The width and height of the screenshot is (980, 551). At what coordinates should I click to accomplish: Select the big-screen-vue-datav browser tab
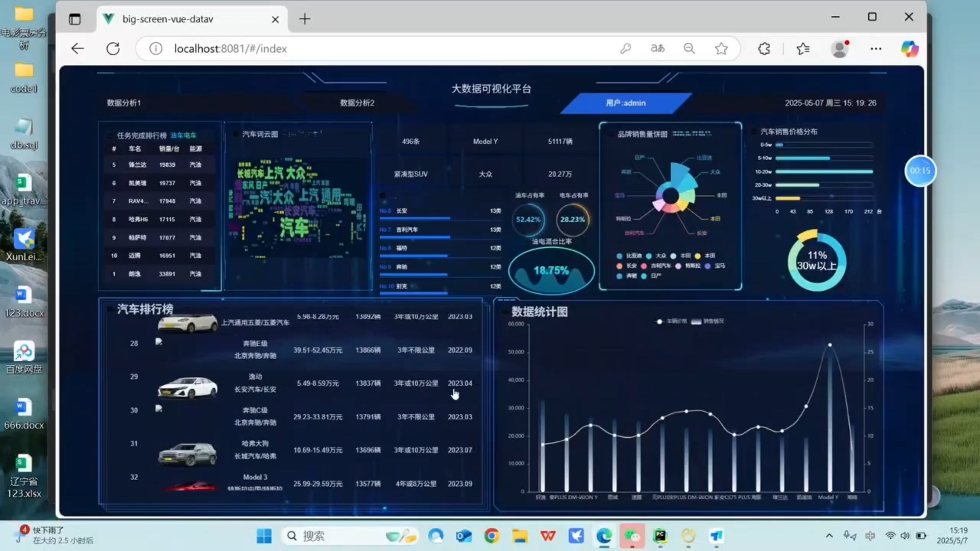(191, 19)
